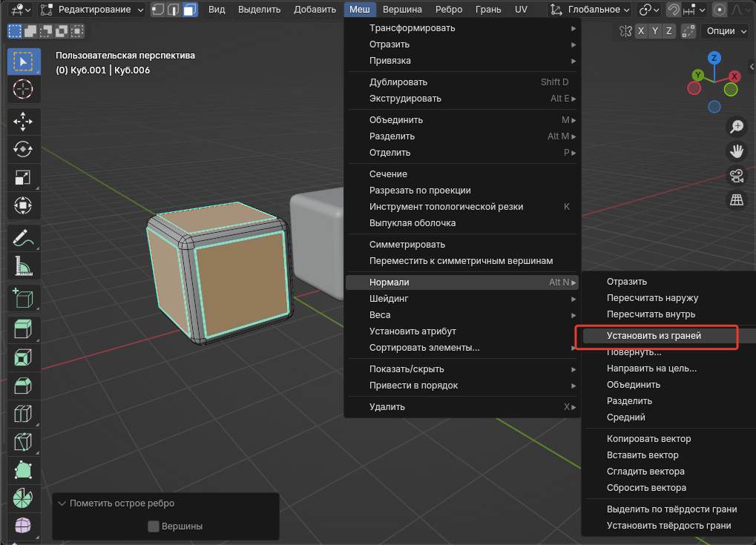This screenshot has width=756, height=545.
Task: Pick the Knife tool
Action: click(23, 441)
